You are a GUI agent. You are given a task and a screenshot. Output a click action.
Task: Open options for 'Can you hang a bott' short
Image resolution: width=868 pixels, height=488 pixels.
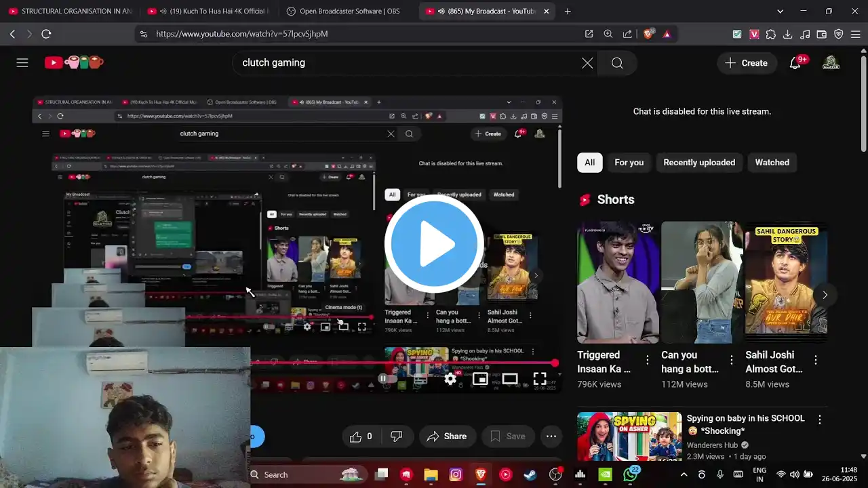click(x=732, y=360)
